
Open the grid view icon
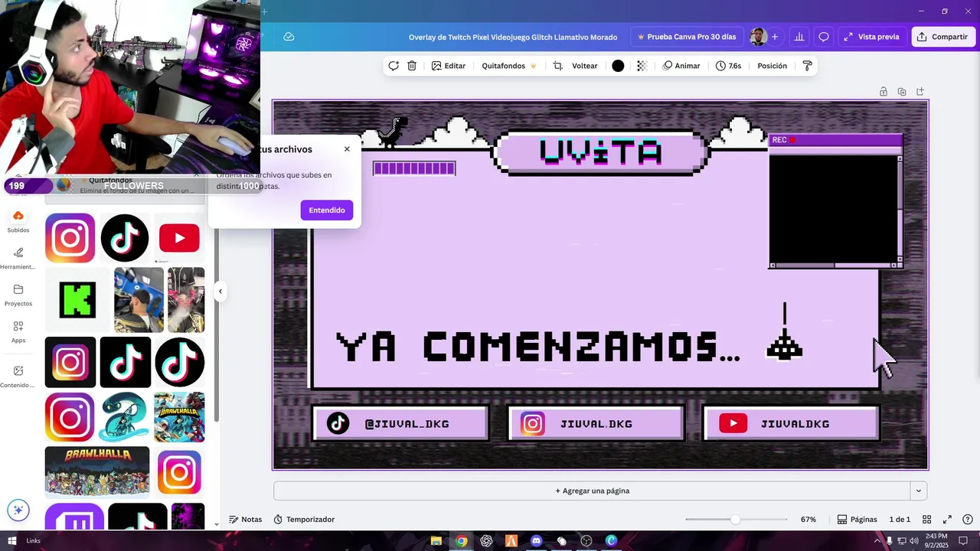click(x=926, y=520)
